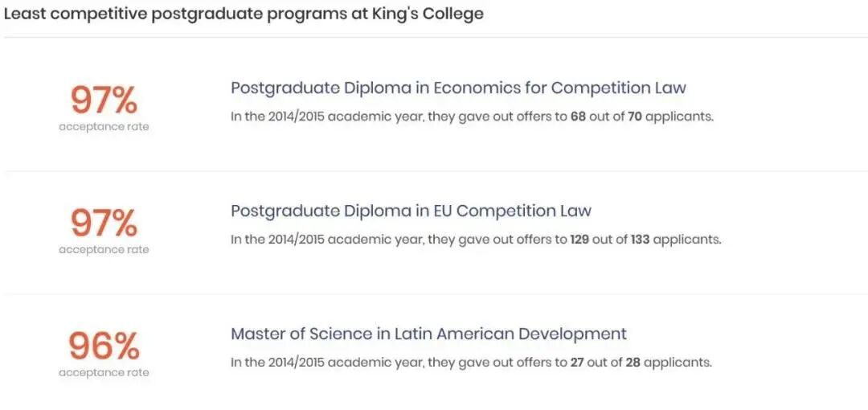This screenshot has width=868, height=410.
Task: Select the bold number 28 applicants
Action: point(633,363)
